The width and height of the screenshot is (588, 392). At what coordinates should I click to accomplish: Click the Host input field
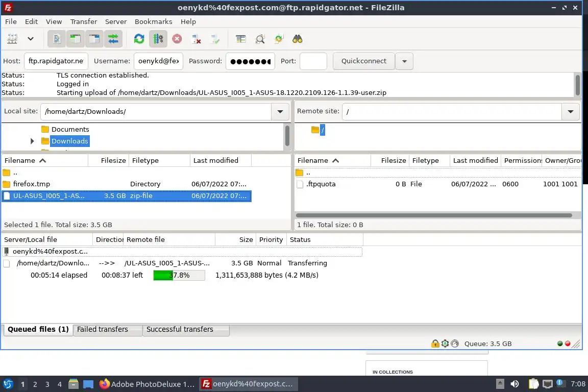point(56,61)
